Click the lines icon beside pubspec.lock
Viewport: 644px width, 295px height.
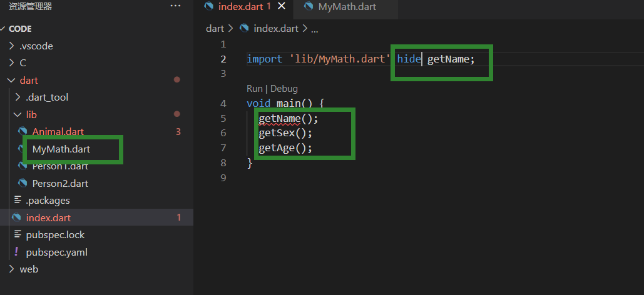tap(18, 234)
